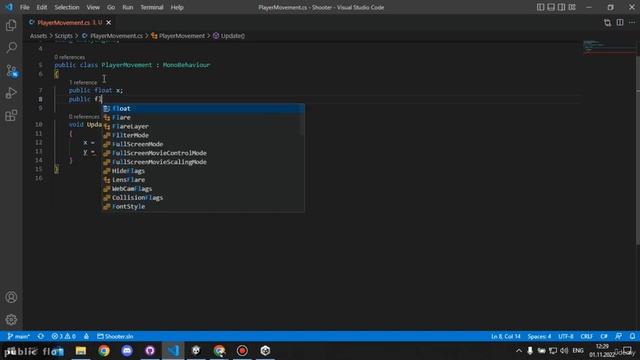Select FullScreenMovieControlMode suggestion
The height and width of the screenshot is (360, 640).
(x=203, y=153)
